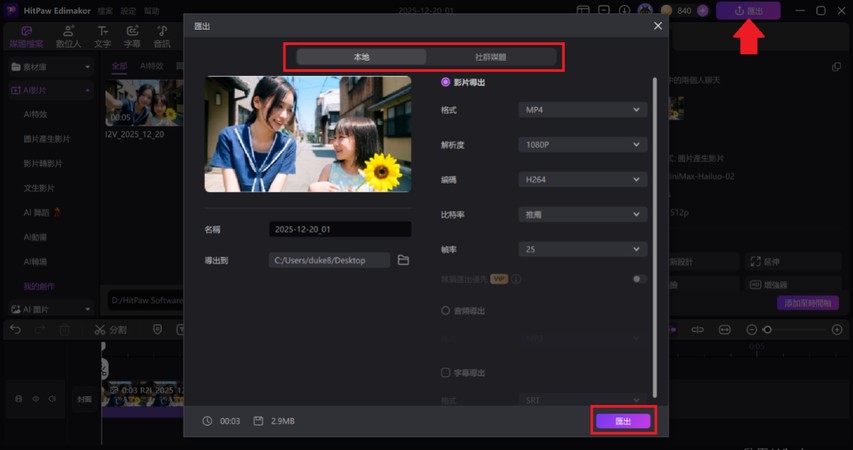853x450 pixels.
Task: Adjust the timeline zoom slider handle
Action: (768, 330)
